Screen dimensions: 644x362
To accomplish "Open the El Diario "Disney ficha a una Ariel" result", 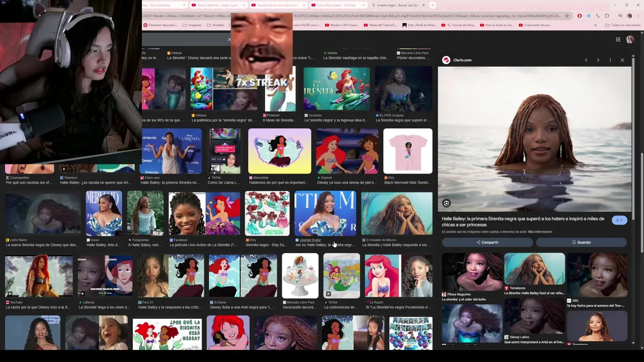I will (243, 276).
